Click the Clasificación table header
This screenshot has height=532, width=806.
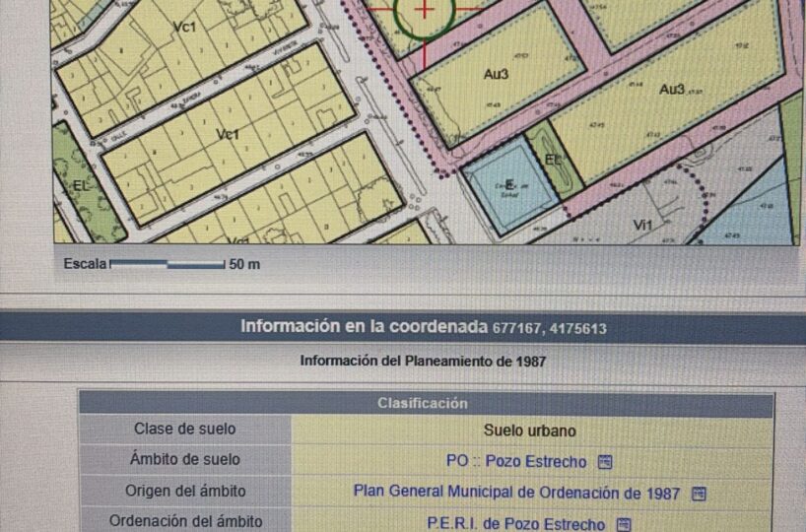[423, 403]
